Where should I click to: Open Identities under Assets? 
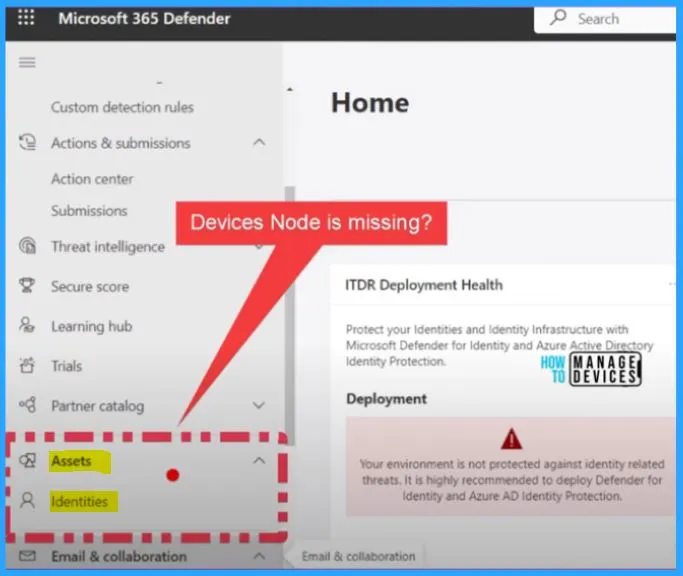click(x=79, y=501)
